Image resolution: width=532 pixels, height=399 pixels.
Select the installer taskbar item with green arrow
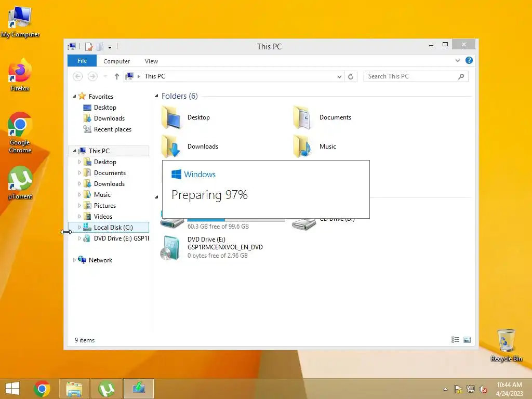139,389
